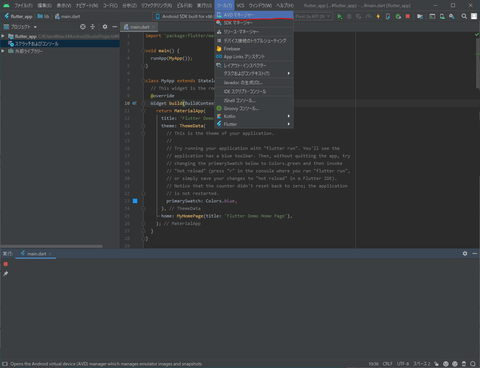Close the main.dart editor tab
Viewport: 480px width, 368px height.
point(154,27)
